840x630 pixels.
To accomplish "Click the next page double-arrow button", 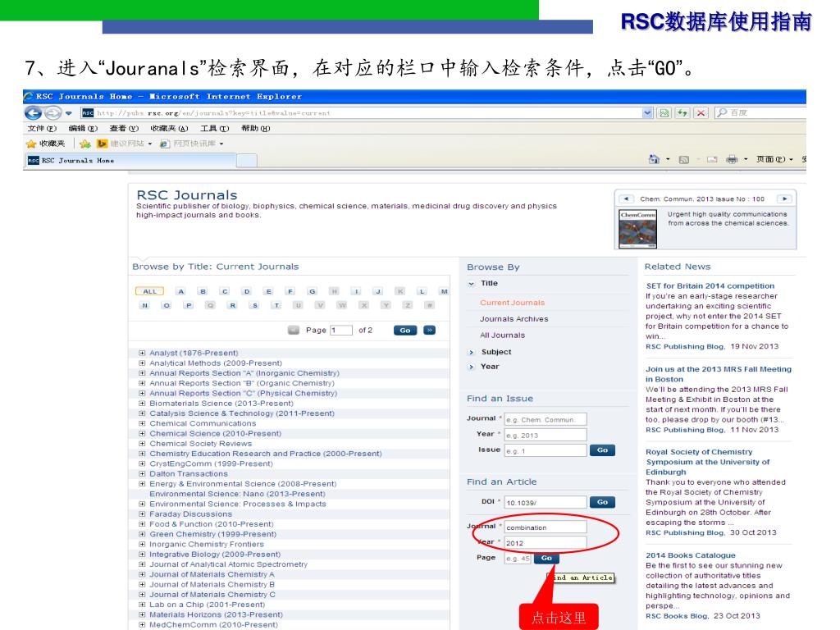I will pyautogui.click(x=430, y=330).
